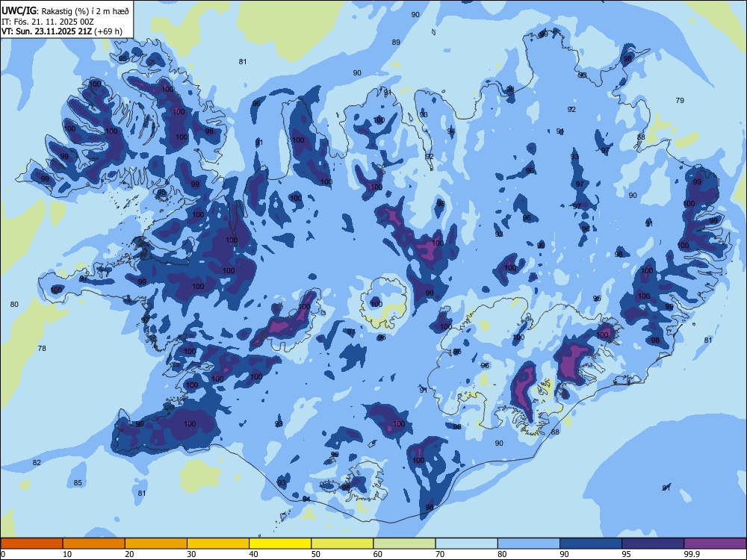The image size is (747, 560).
Task: Select the 90–95 dark blue legend swatch
Action: (x=591, y=544)
